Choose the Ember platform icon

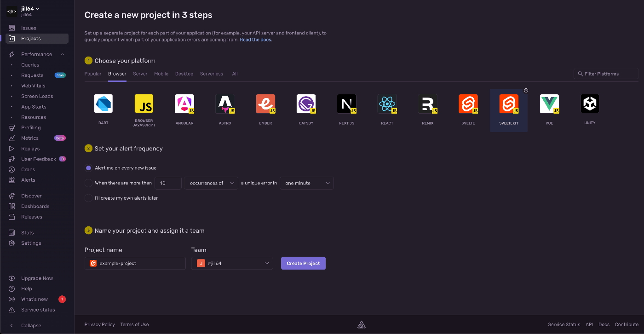click(x=265, y=104)
